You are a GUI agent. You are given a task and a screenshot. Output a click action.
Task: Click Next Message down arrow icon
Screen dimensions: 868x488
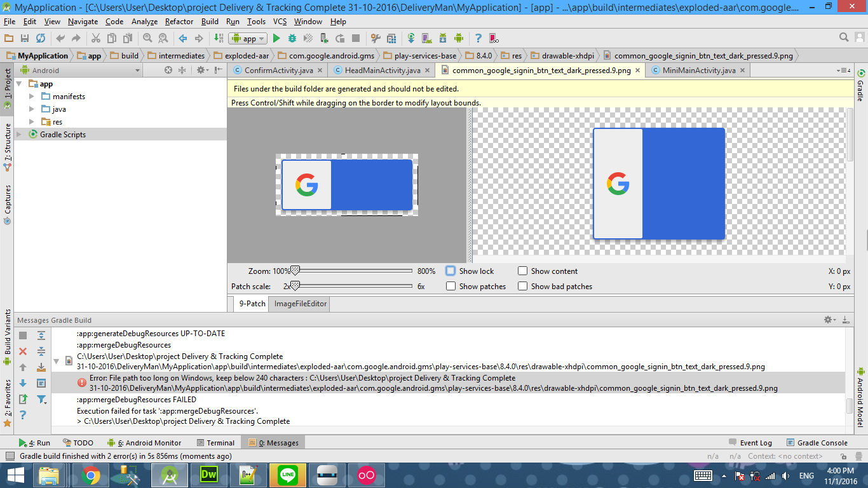point(23,383)
